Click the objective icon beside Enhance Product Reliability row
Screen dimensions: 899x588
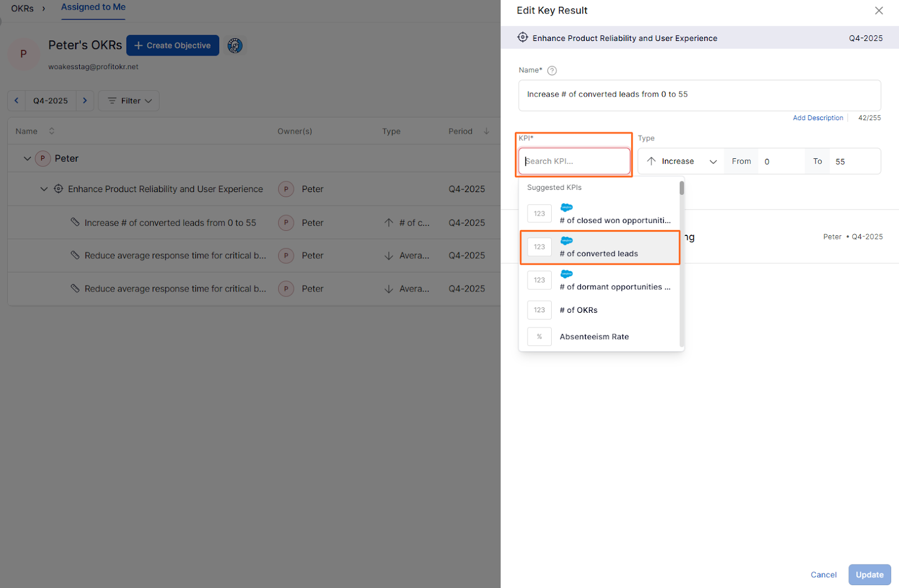coord(58,189)
